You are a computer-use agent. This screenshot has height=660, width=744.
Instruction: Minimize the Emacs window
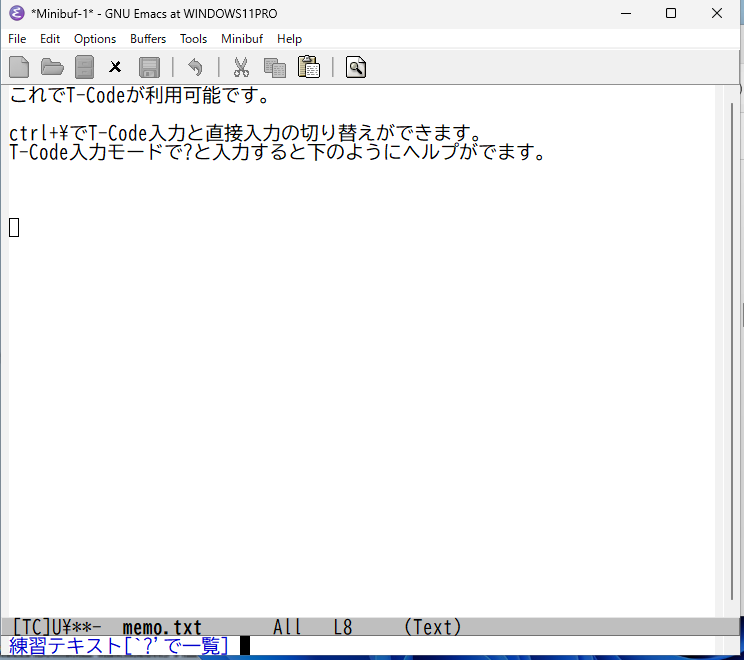[x=626, y=13]
